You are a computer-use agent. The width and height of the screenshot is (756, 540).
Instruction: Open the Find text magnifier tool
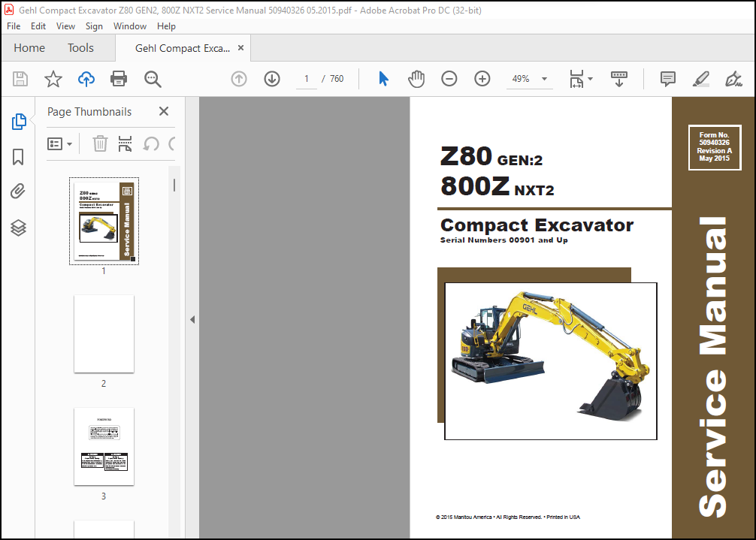(153, 79)
